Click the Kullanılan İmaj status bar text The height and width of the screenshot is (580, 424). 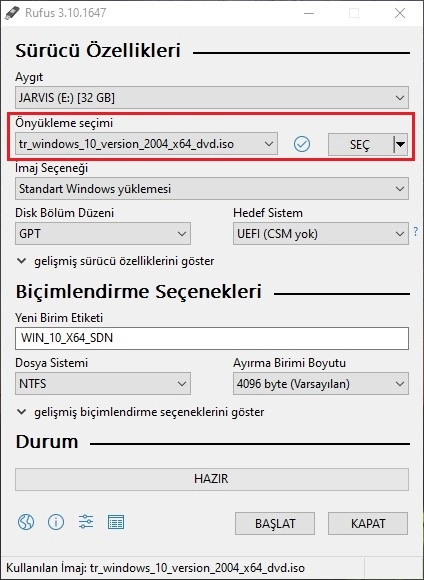click(155, 568)
